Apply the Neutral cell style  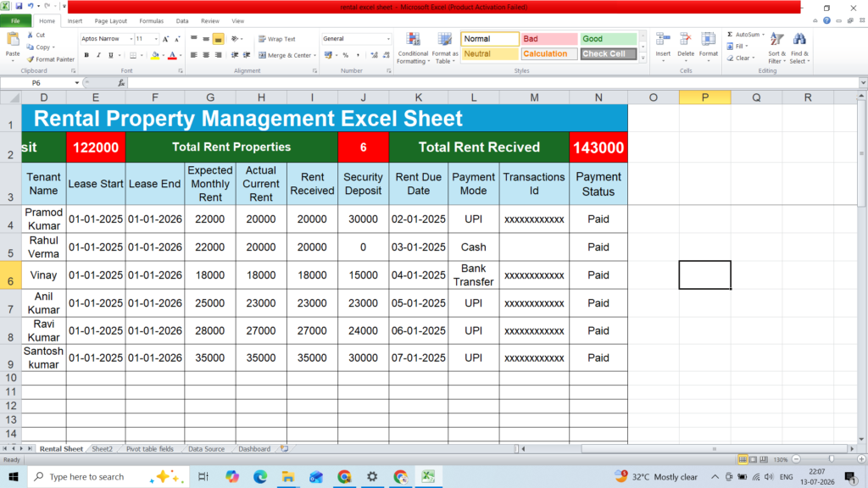pos(490,53)
